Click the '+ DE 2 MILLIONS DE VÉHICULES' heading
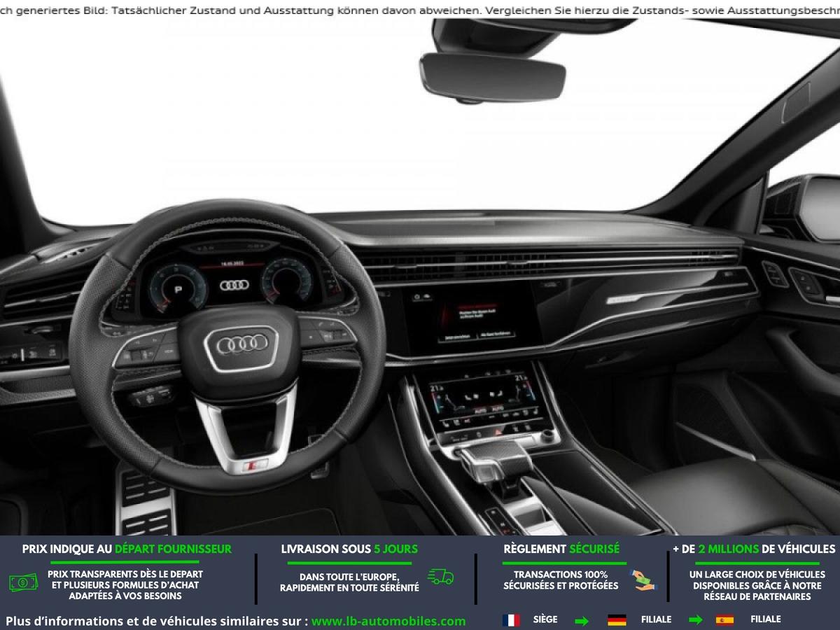 tap(754, 549)
